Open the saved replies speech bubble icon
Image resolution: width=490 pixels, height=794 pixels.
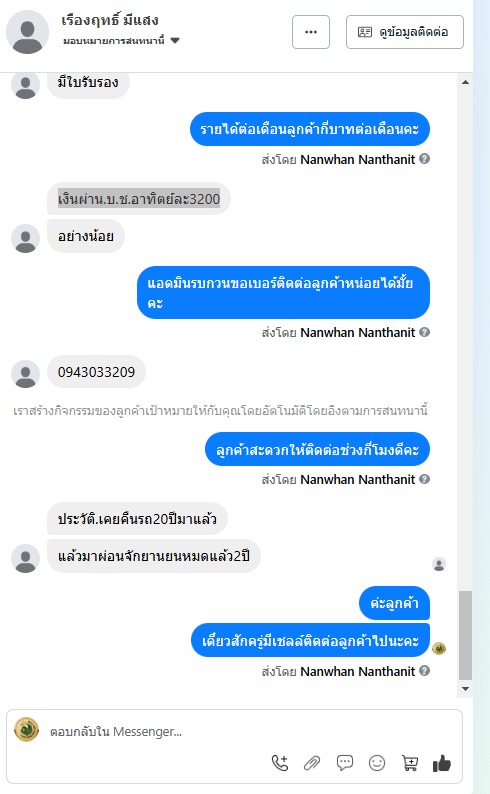345,763
